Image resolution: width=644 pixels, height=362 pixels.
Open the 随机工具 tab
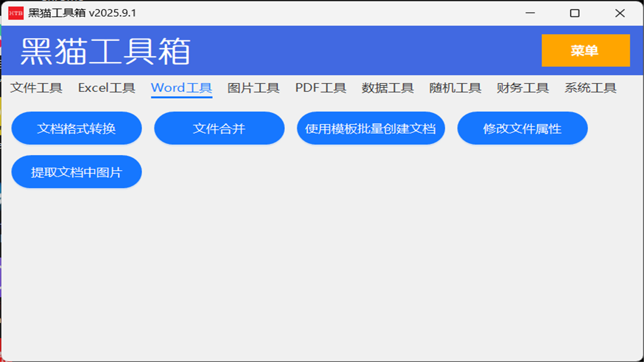point(454,87)
